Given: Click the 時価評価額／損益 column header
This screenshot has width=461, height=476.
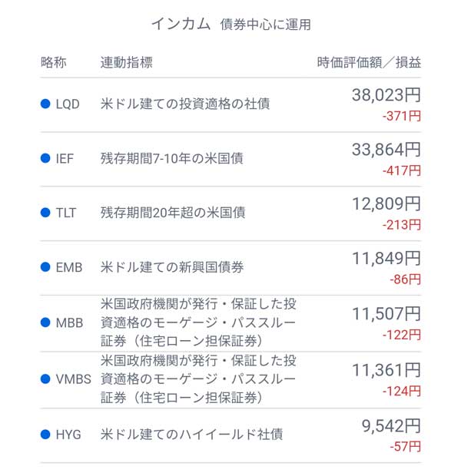Looking at the screenshot, I should (x=369, y=63).
